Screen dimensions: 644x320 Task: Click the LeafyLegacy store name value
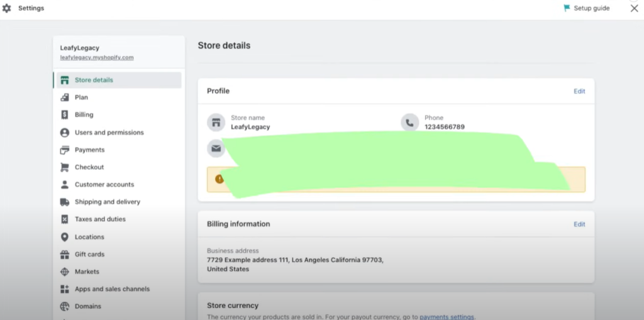coord(250,128)
